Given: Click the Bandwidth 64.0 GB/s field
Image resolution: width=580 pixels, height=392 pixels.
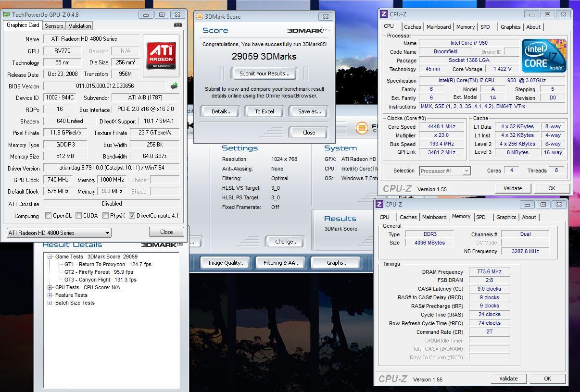Looking at the screenshot, I should [155, 156].
